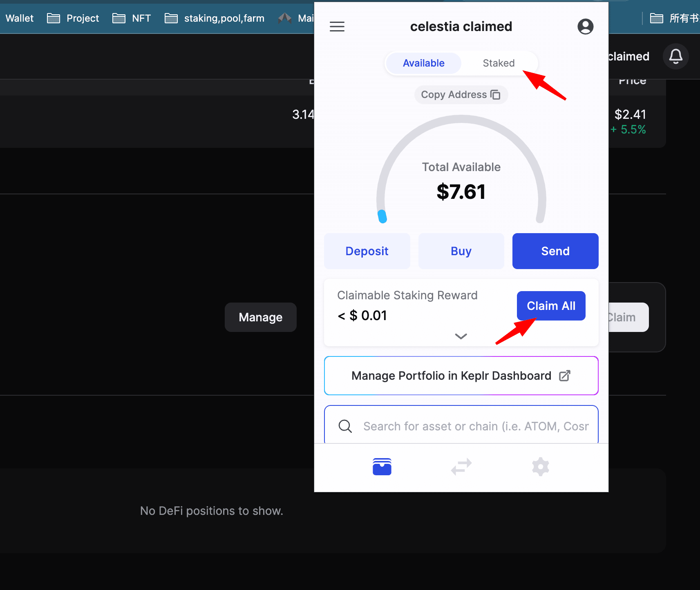Open the staking,pool,farm bookmarks folder

[215, 18]
